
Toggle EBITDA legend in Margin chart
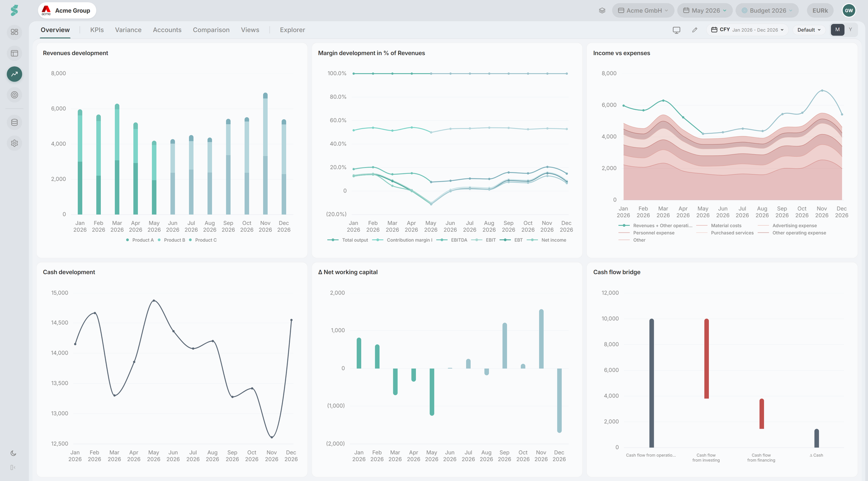coord(452,240)
